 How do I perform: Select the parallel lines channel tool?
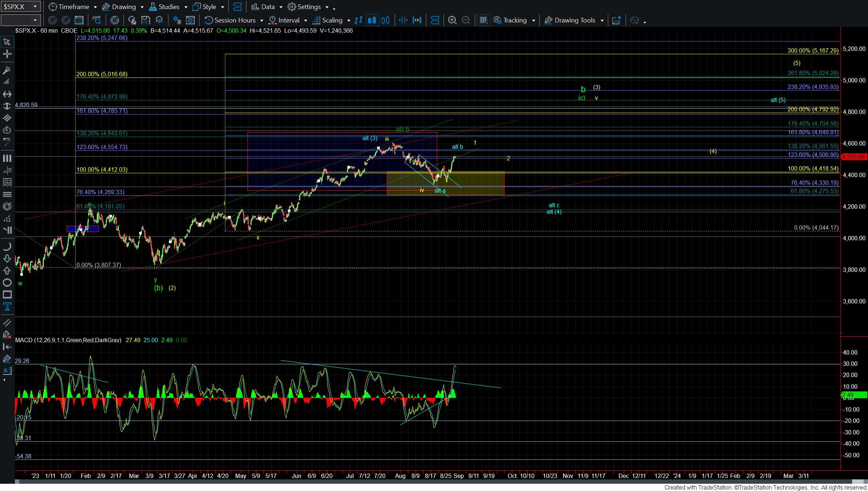pyautogui.click(x=7, y=118)
